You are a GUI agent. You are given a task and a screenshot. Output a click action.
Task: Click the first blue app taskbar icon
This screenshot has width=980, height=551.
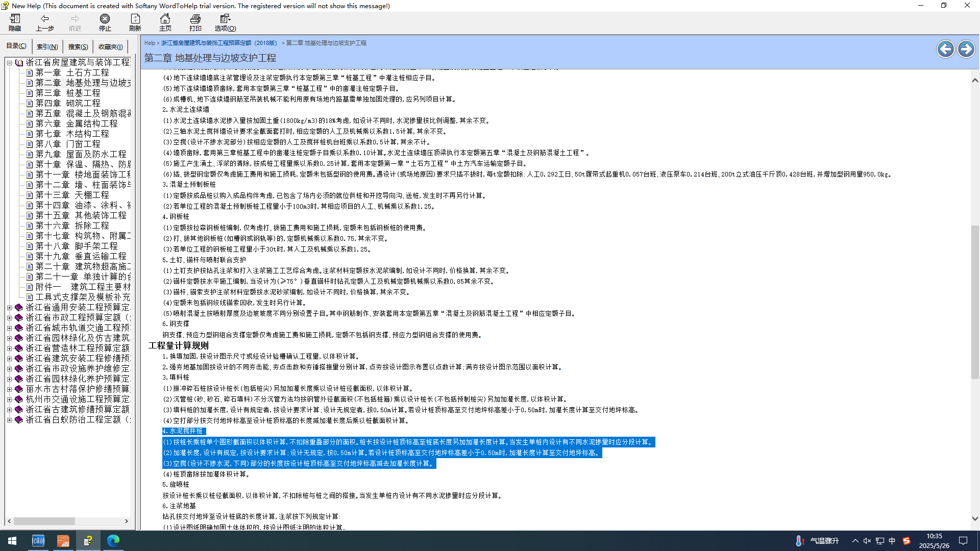click(38, 541)
